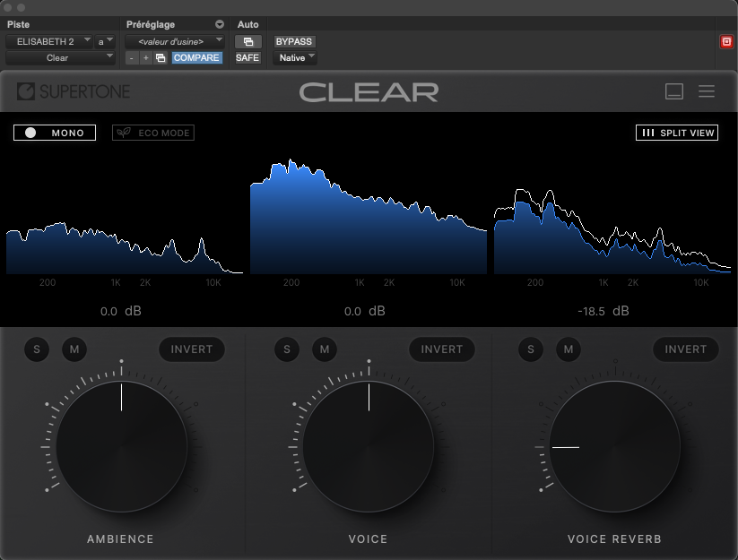This screenshot has width=738, height=560.
Task: Click the BYPASS button
Action: point(294,42)
